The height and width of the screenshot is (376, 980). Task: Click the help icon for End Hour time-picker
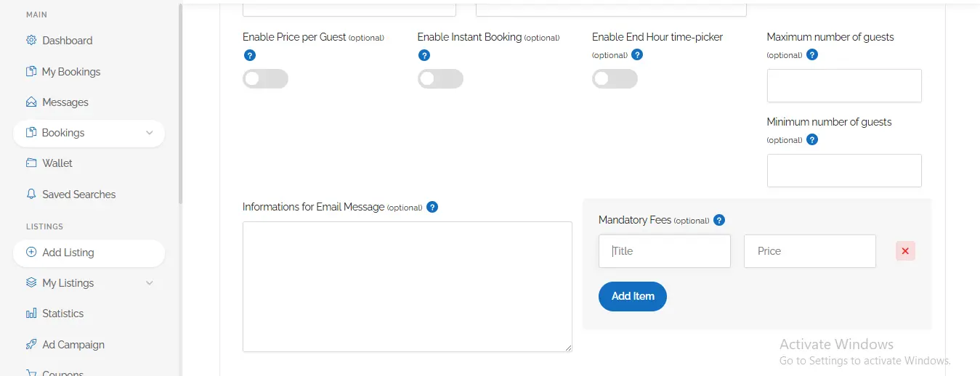coord(637,54)
